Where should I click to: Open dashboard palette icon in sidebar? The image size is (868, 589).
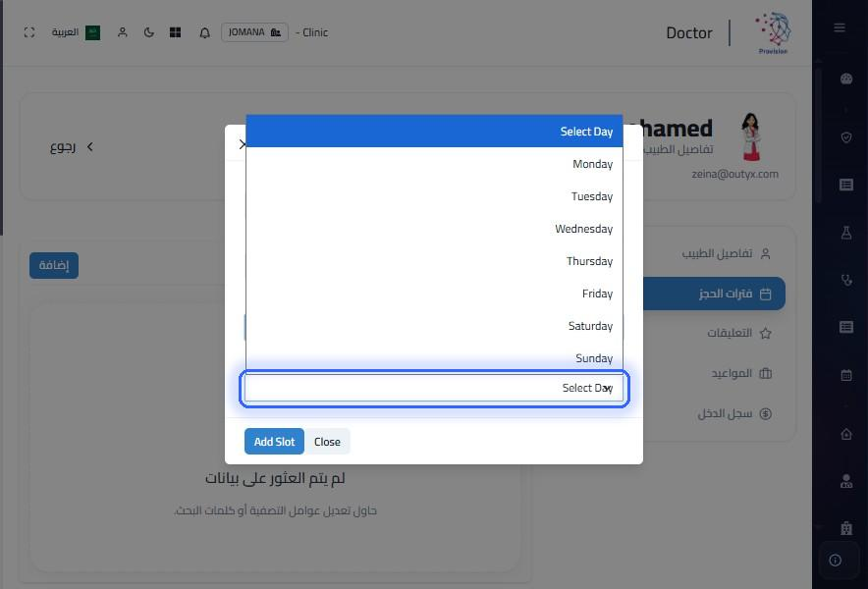tap(846, 79)
